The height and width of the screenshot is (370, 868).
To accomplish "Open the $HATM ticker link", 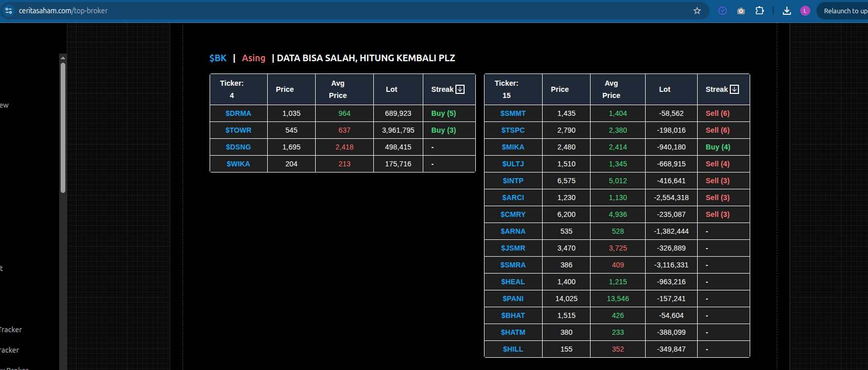I will point(513,332).
